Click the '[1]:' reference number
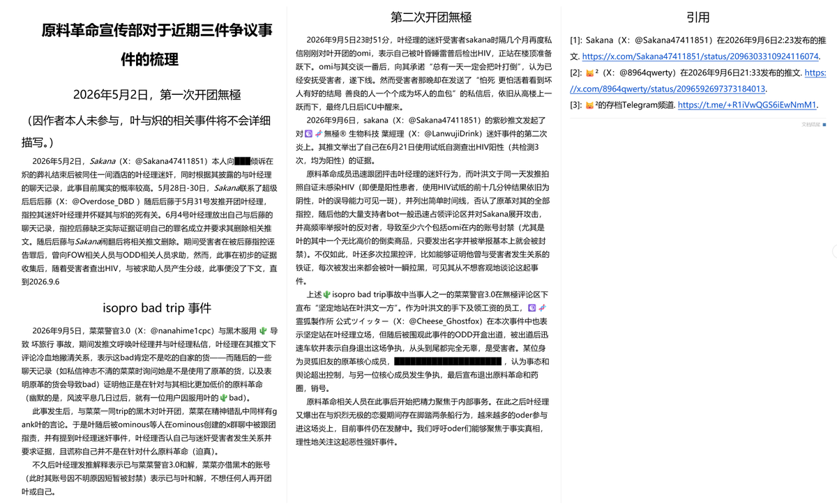This screenshot has width=837, height=504. pyautogui.click(x=576, y=40)
